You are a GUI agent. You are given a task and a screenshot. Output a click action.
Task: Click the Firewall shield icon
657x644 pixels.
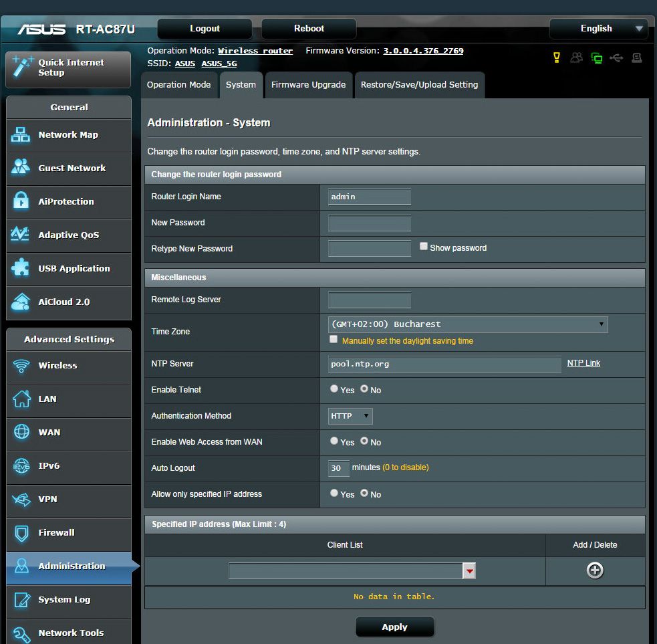(21, 533)
